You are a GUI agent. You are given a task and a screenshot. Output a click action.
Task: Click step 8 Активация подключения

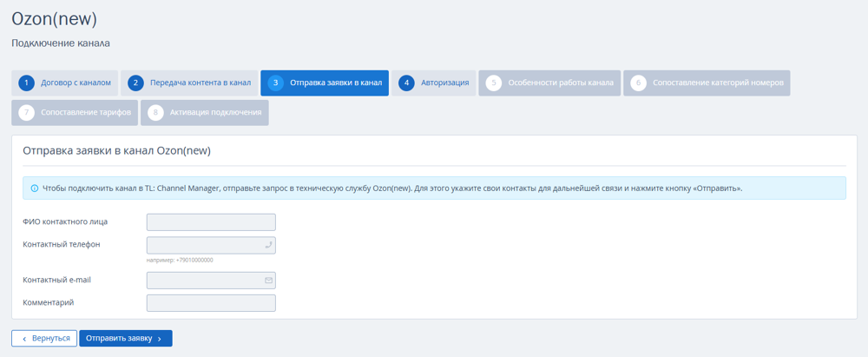click(205, 113)
